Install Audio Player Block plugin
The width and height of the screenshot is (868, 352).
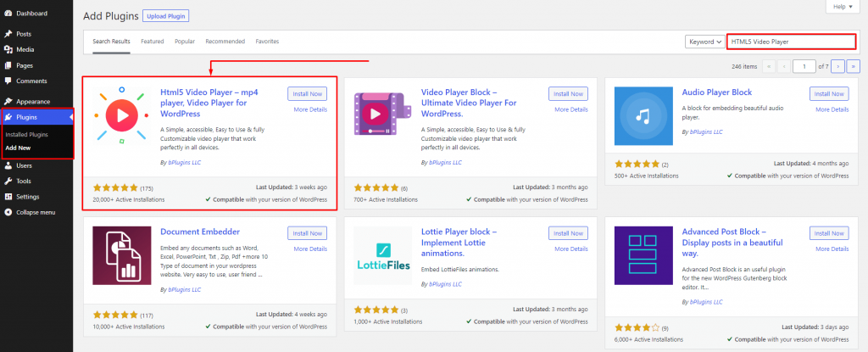point(829,93)
